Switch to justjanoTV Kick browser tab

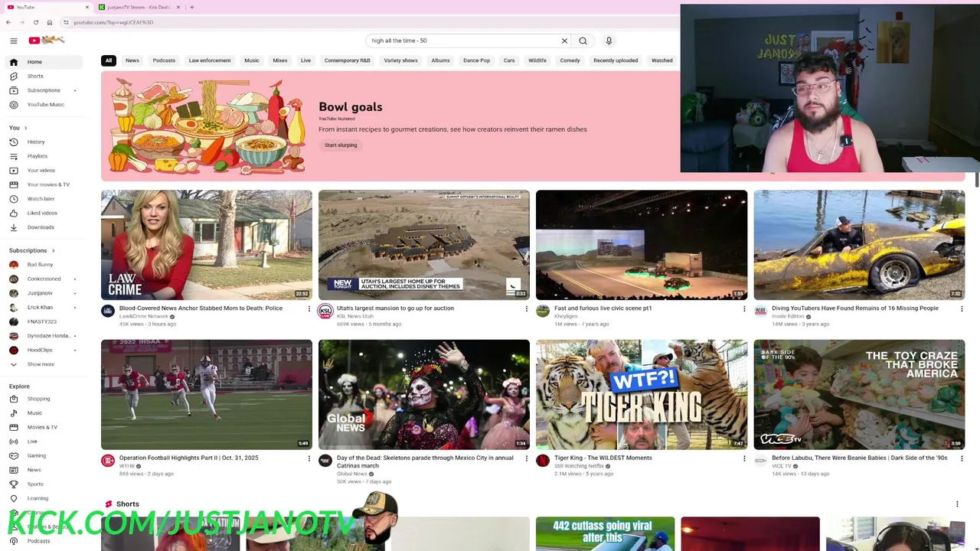pyautogui.click(x=138, y=7)
